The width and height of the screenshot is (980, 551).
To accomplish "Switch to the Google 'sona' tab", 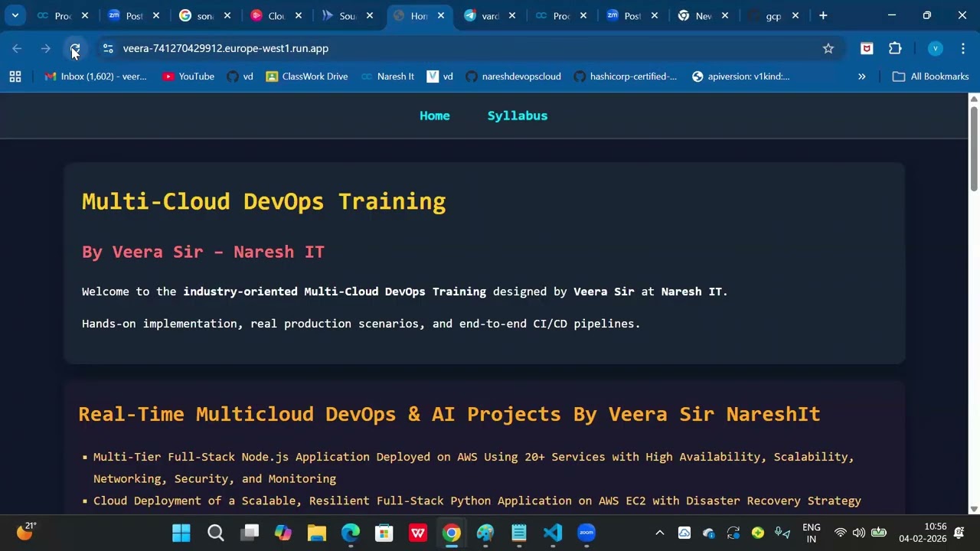I will [x=203, y=15].
